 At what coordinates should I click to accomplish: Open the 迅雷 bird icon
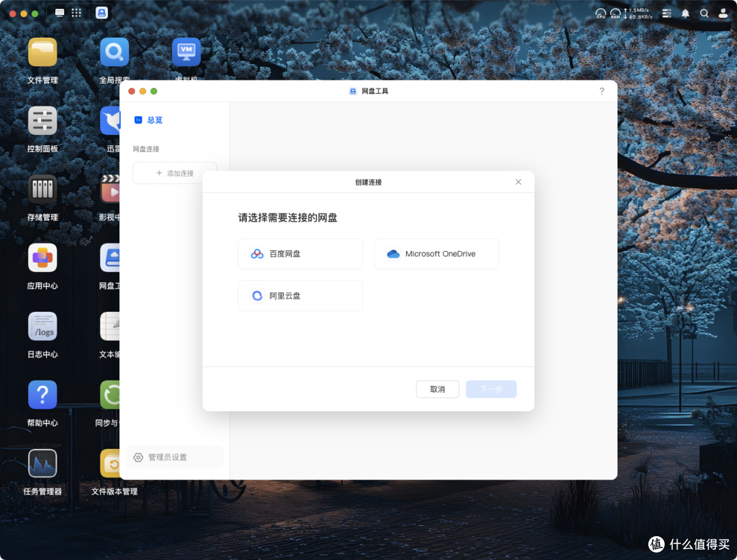(109, 121)
